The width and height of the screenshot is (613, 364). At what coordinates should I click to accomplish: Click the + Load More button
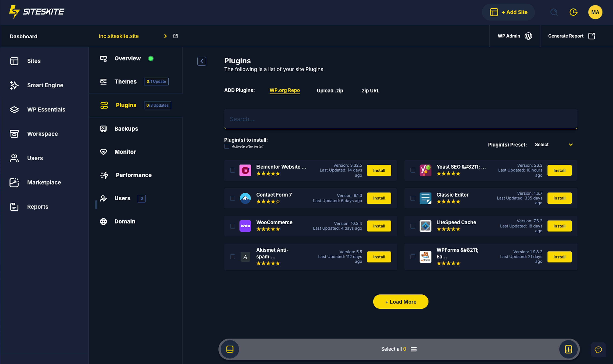pos(400,302)
